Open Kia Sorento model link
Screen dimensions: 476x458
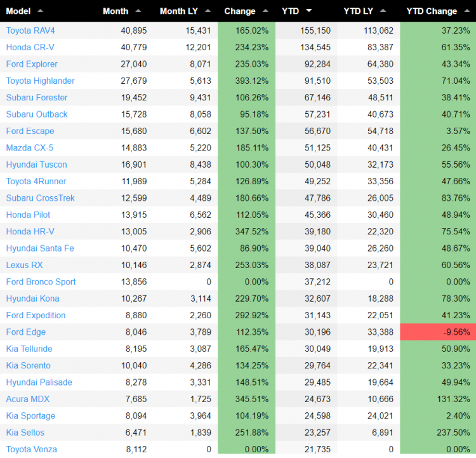tap(28, 365)
